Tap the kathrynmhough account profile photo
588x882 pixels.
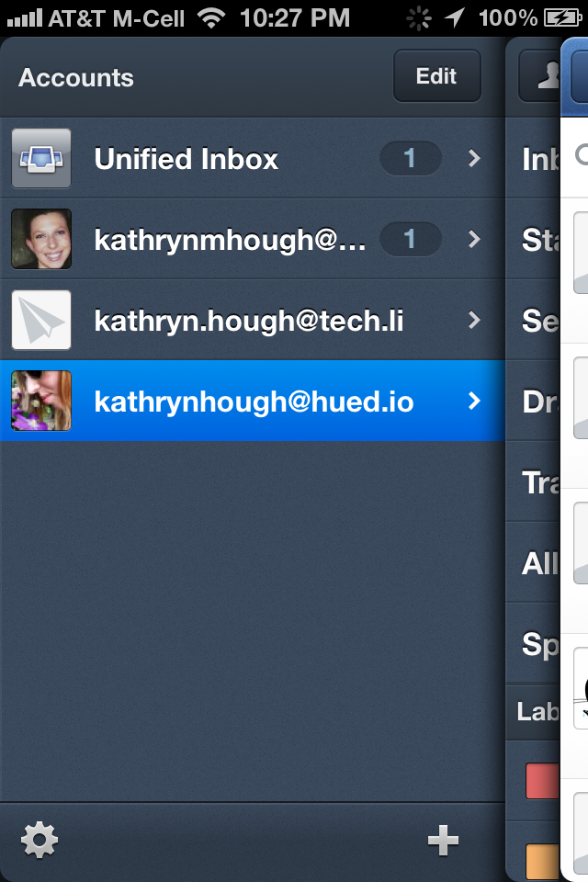point(41,239)
